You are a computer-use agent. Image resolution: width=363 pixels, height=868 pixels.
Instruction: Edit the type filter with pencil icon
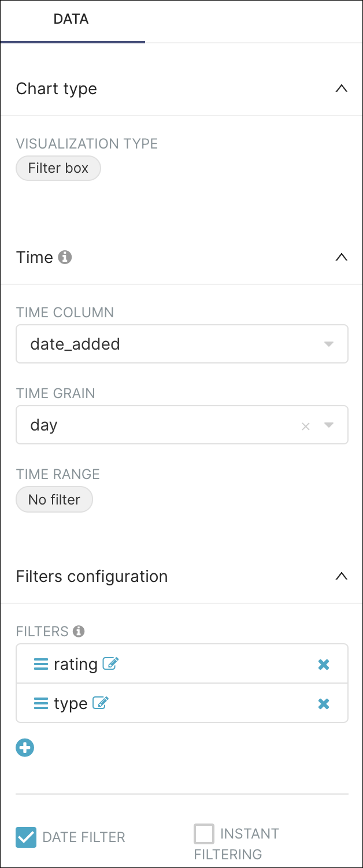tap(102, 703)
